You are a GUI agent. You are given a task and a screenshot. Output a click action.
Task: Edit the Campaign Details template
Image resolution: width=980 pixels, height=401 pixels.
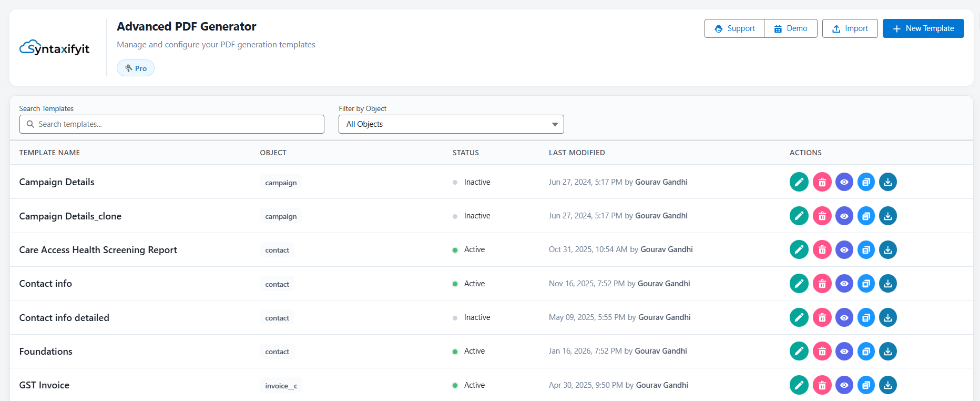coord(799,182)
